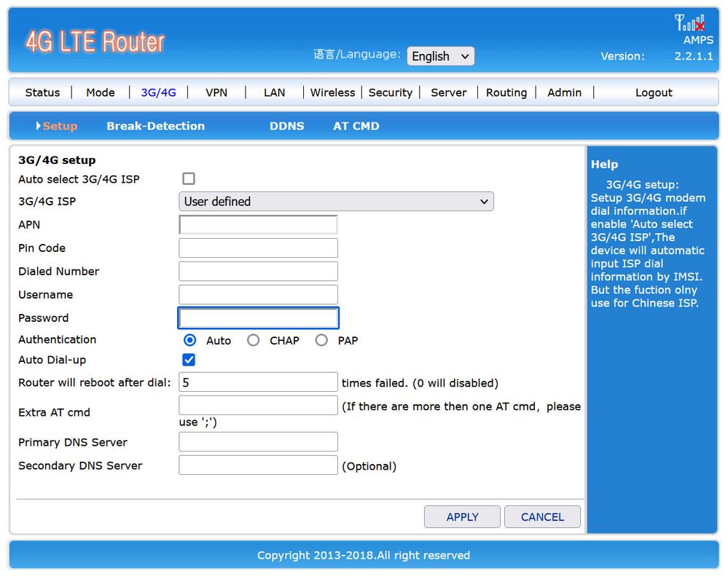The width and height of the screenshot is (728, 579).
Task: Open the Wireless settings tab
Action: (332, 92)
